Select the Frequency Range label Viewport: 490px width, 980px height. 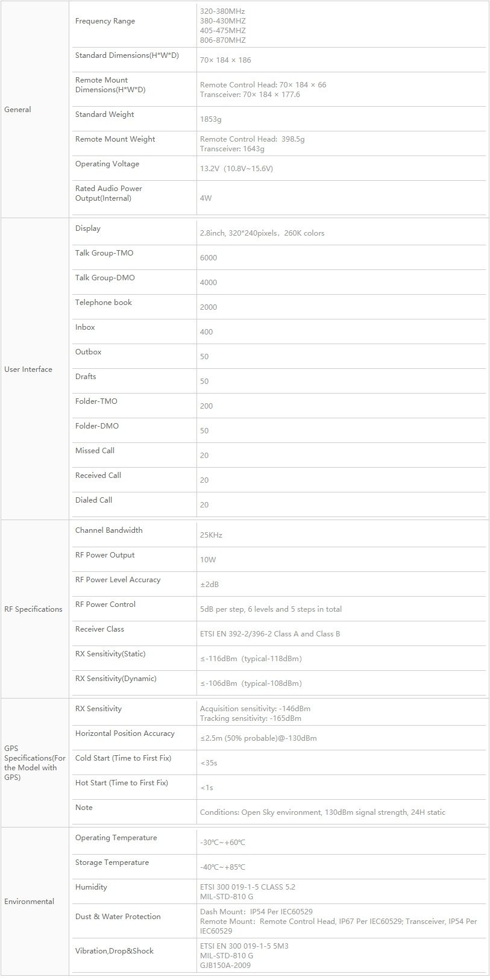tap(105, 21)
